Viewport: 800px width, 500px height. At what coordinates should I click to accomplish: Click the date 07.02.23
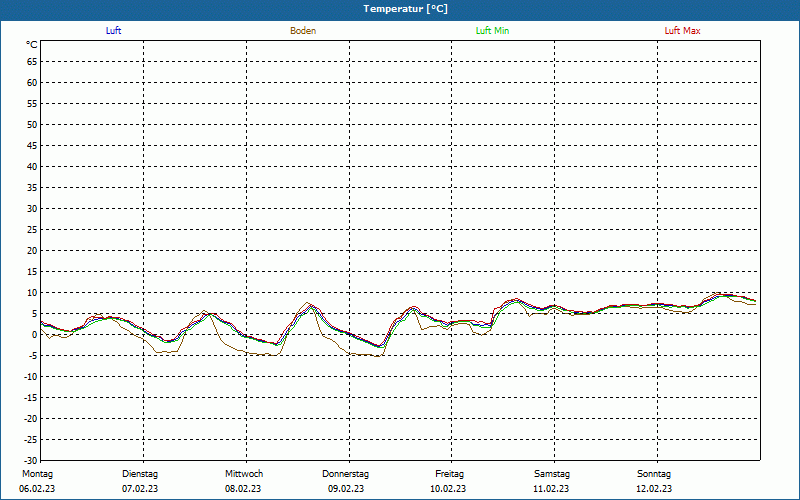140,489
